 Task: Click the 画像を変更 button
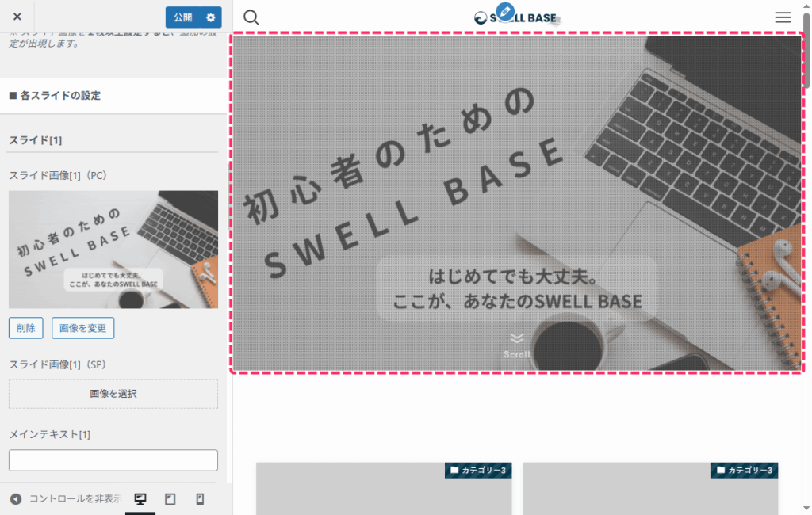(82, 328)
